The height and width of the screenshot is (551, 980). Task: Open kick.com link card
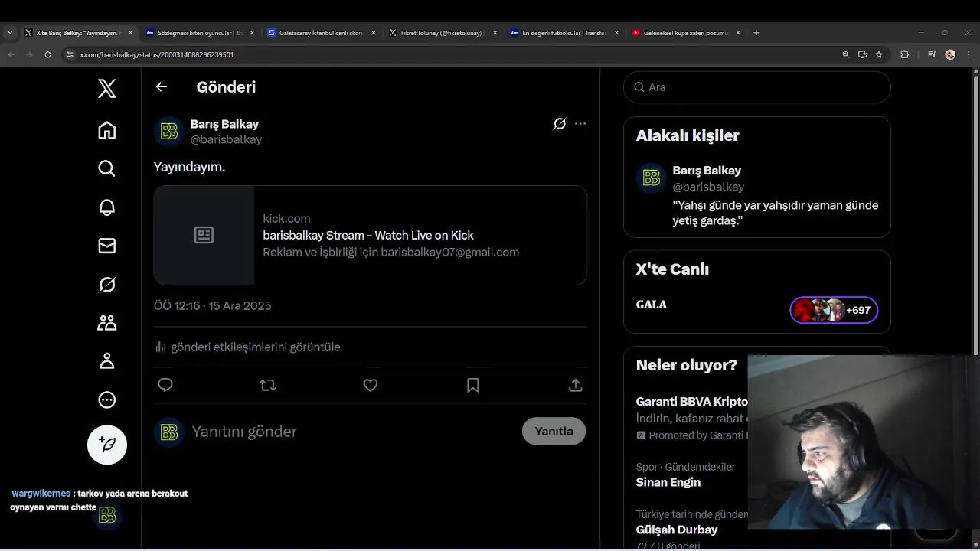click(x=371, y=235)
